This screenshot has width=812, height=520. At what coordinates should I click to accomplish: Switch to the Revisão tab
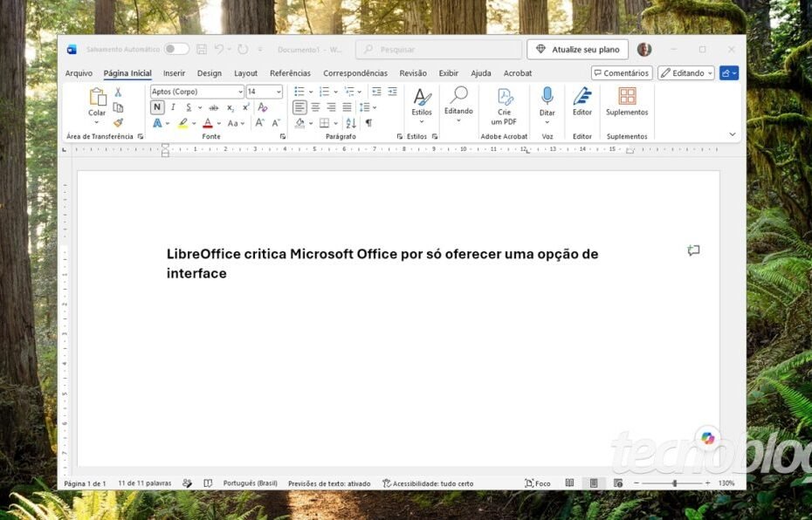[413, 73]
